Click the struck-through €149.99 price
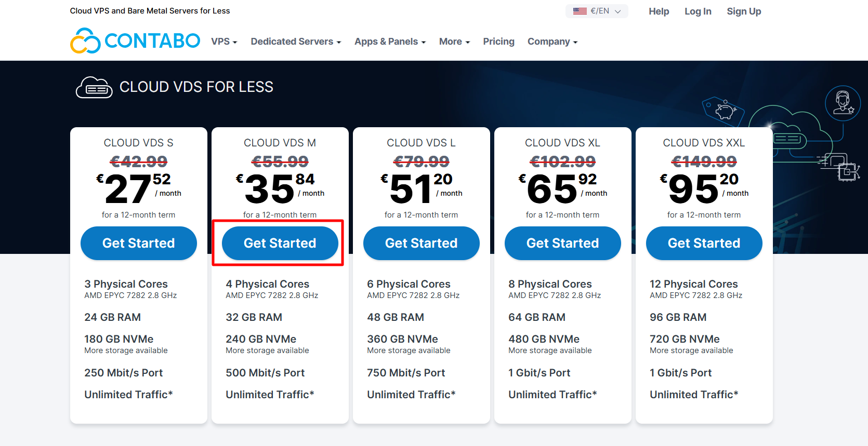 coord(704,161)
